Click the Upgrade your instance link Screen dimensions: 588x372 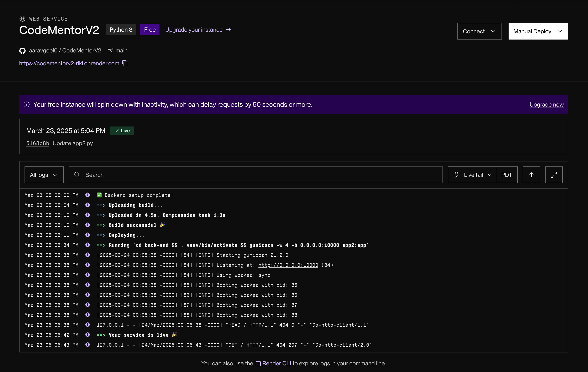coord(198,30)
